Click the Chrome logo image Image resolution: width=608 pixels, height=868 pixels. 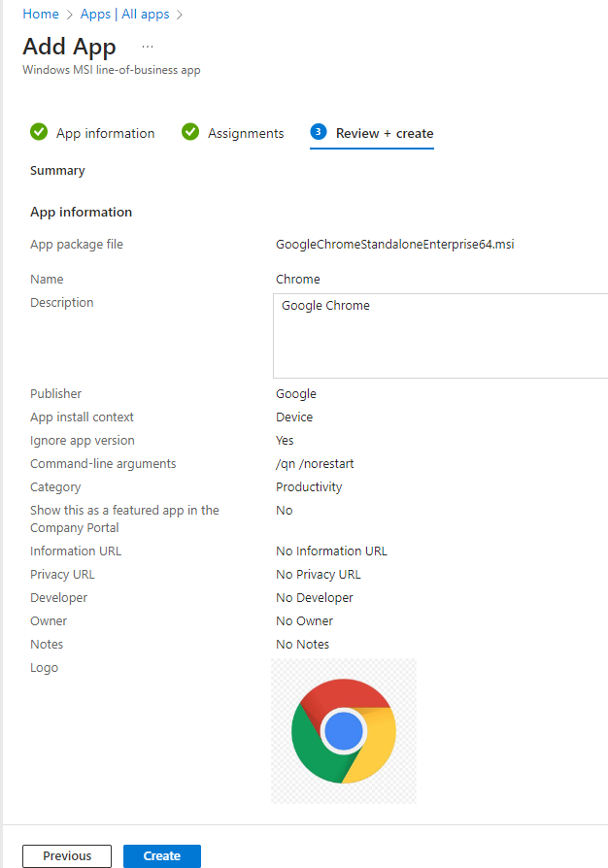click(343, 731)
